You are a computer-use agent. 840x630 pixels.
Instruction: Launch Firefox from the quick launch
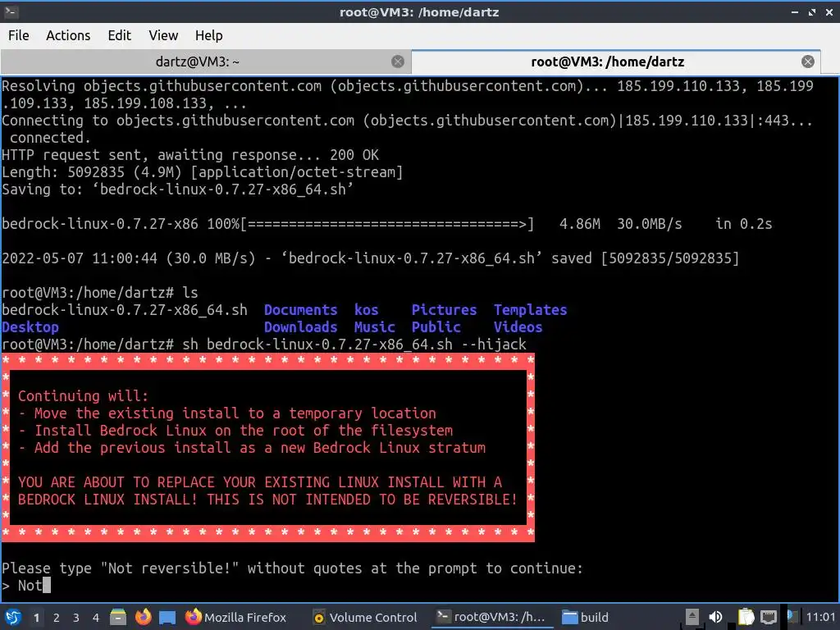(143, 617)
